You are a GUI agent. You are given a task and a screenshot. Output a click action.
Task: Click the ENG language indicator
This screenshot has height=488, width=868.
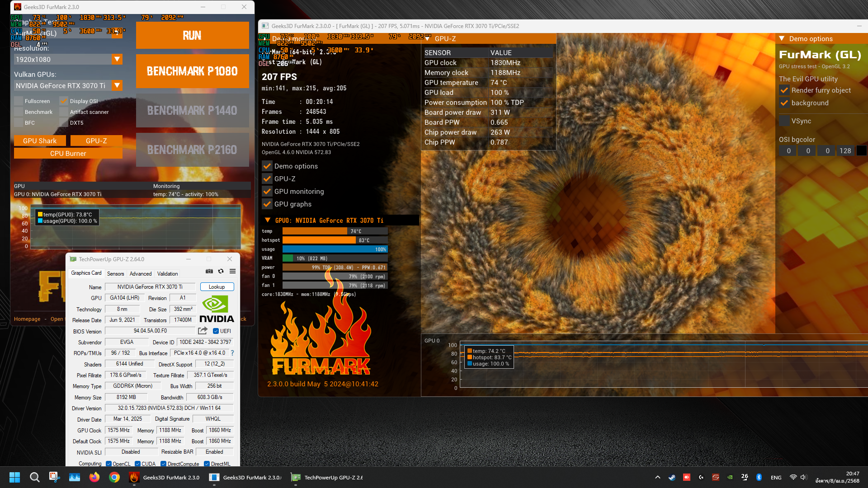point(776,477)
